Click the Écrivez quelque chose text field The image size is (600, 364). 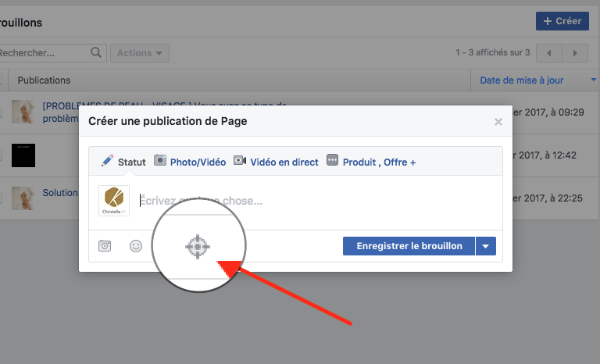tap(312, 201)
